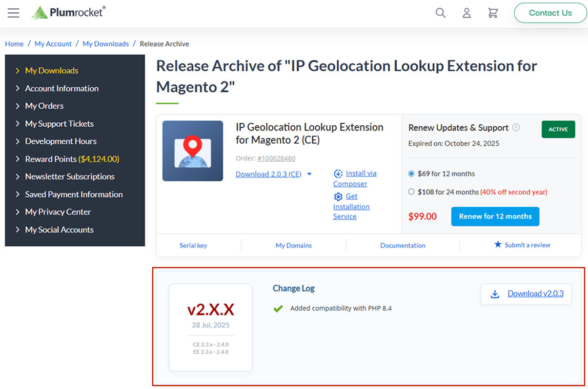
Task: Click the Install via Composer icon
Action: pos(338,174)
